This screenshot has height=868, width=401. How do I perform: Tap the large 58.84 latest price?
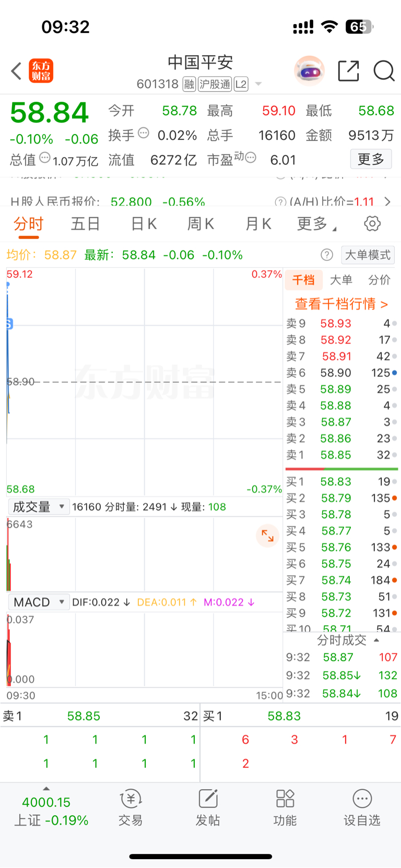[x=50, y=113]
